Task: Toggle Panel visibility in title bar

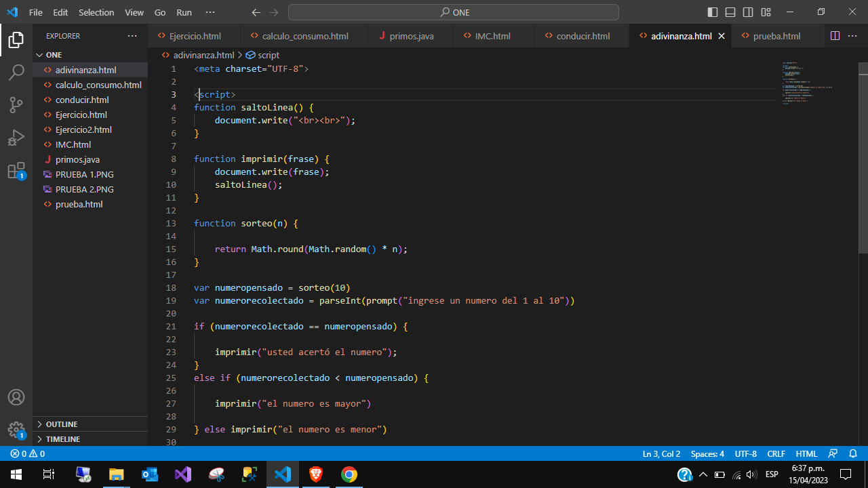Action: 730,12
